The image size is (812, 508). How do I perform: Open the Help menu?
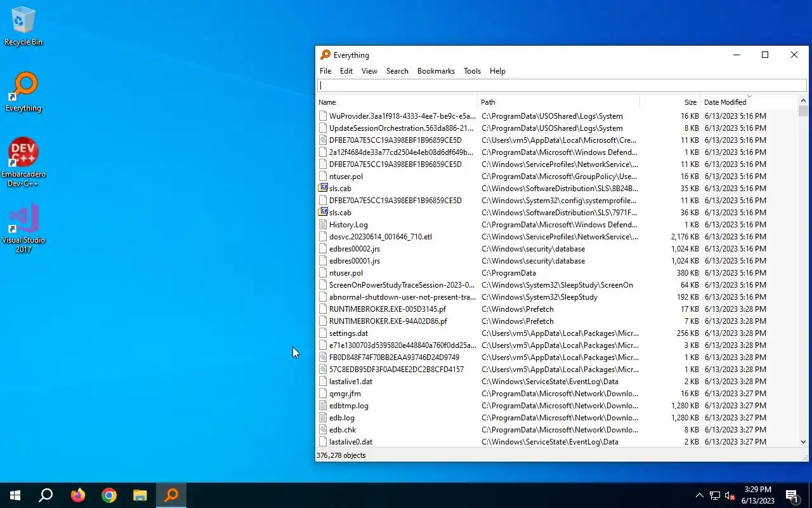tap(497, 71)
